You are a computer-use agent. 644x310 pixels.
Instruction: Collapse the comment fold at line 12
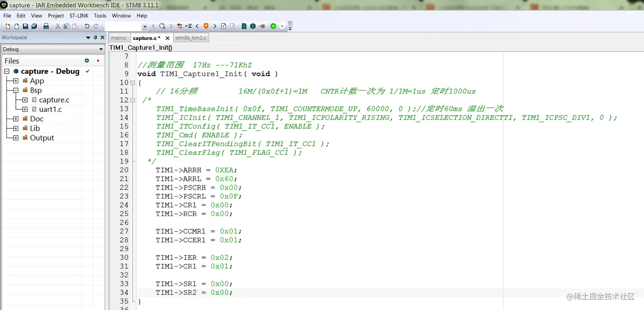click(x=133, y=100)
